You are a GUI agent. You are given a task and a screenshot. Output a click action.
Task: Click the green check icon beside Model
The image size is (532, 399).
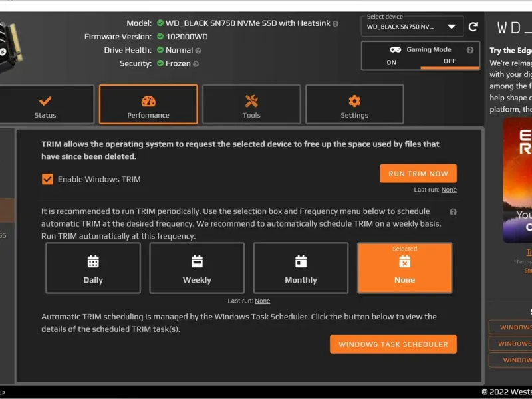click(x=160, y=23)
